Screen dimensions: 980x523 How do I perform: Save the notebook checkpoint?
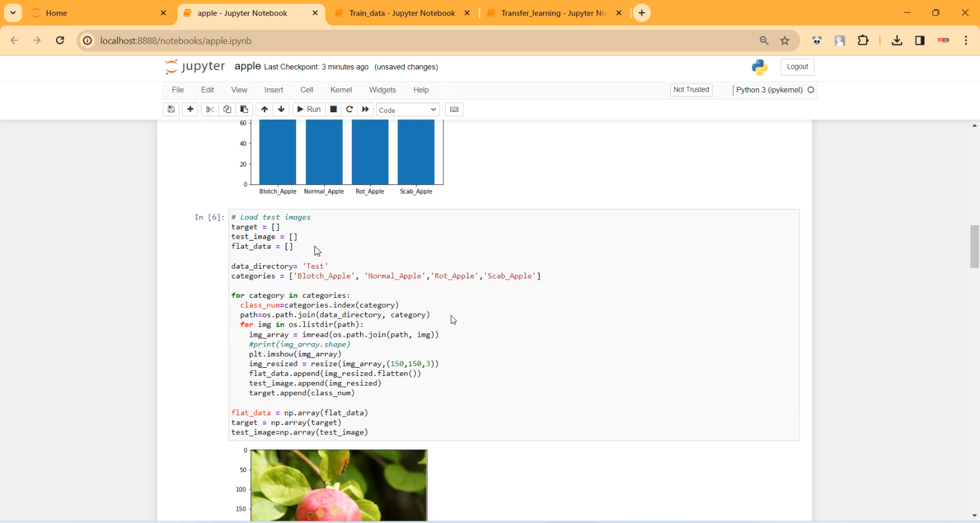pyautogui.click(x=171, y=109)
